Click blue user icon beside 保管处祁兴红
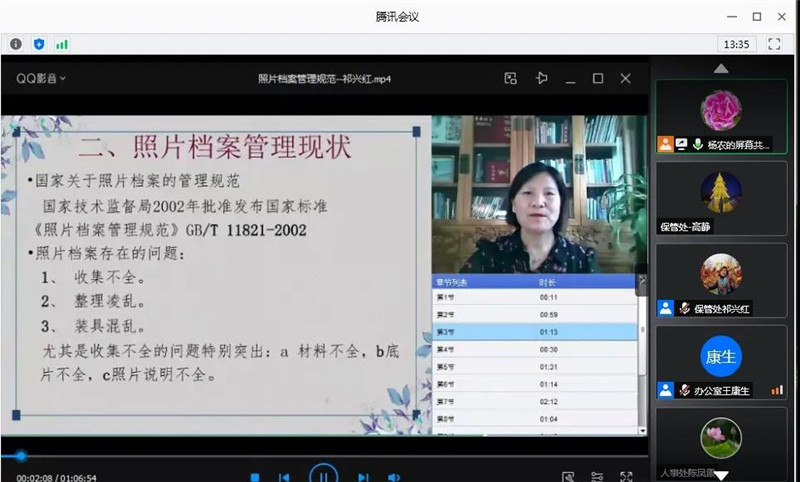Image resolution: width=800 pixels, height=482 pixels. [665, 308]
